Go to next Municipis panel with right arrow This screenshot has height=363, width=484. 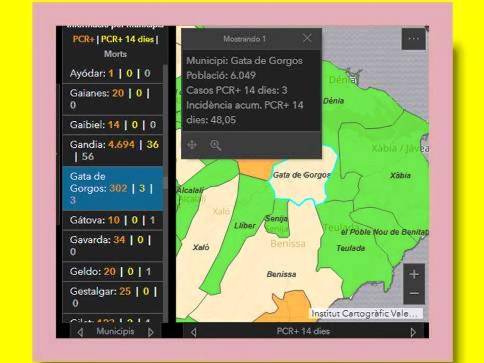coord(151,332)
